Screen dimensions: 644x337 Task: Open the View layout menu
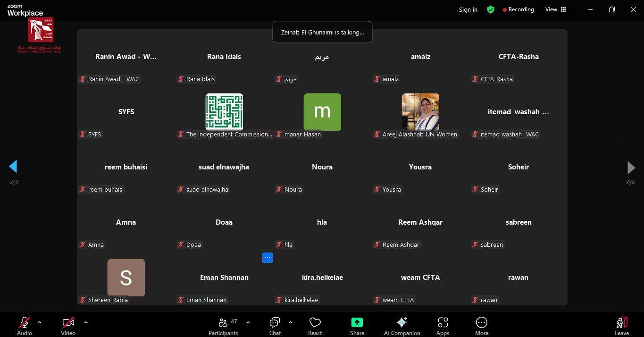(x=556, y=9)
